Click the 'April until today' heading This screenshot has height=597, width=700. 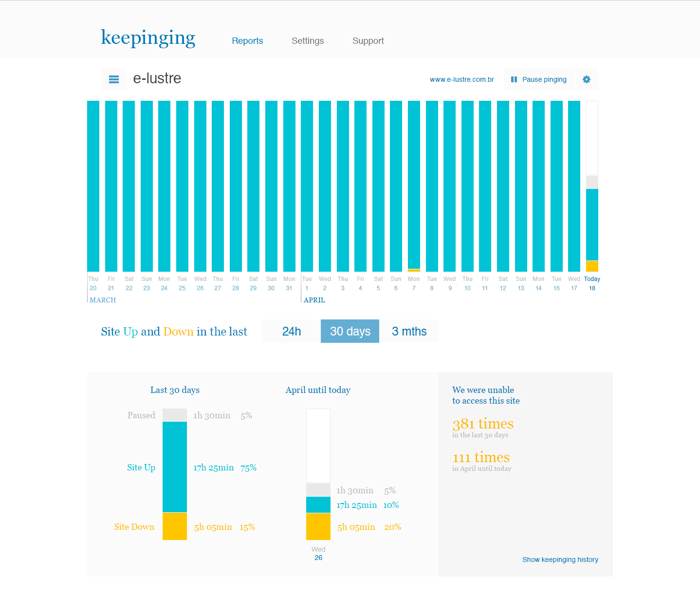tap(318, 390)
